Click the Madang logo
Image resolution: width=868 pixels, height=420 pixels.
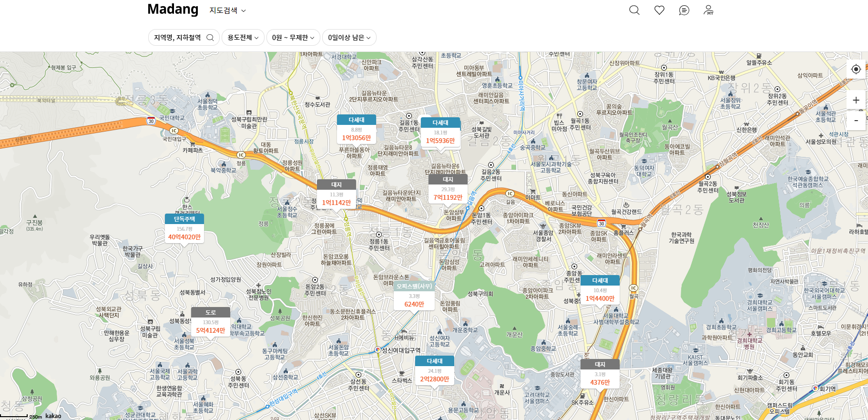173,9
